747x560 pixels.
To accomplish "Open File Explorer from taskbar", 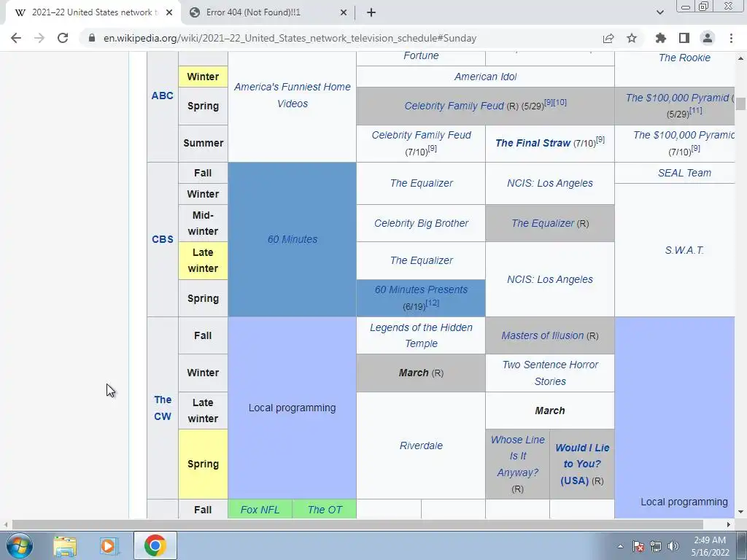I will [65, 545].
